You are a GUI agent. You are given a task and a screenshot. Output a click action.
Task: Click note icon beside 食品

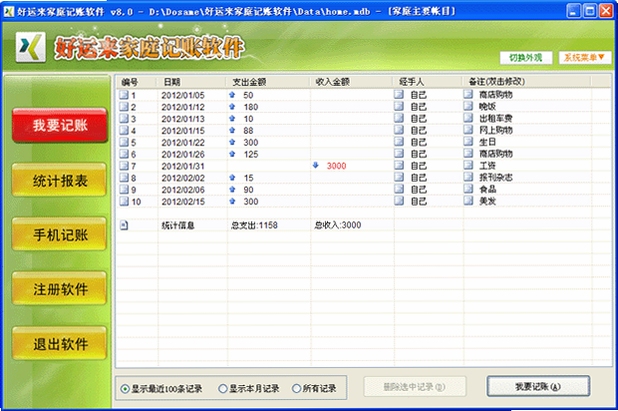[x=468, y=189]
